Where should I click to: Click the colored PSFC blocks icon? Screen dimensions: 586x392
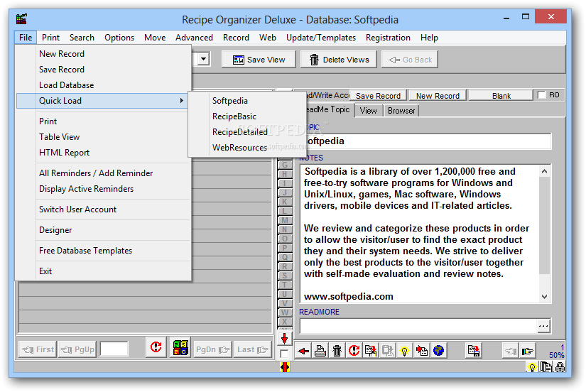click(x=180, y=347)
